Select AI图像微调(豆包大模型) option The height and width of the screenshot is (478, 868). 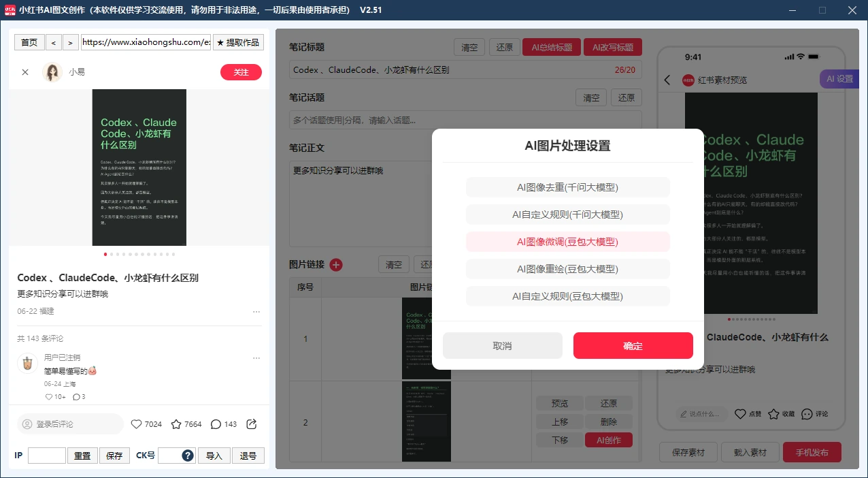click(568, 242)
